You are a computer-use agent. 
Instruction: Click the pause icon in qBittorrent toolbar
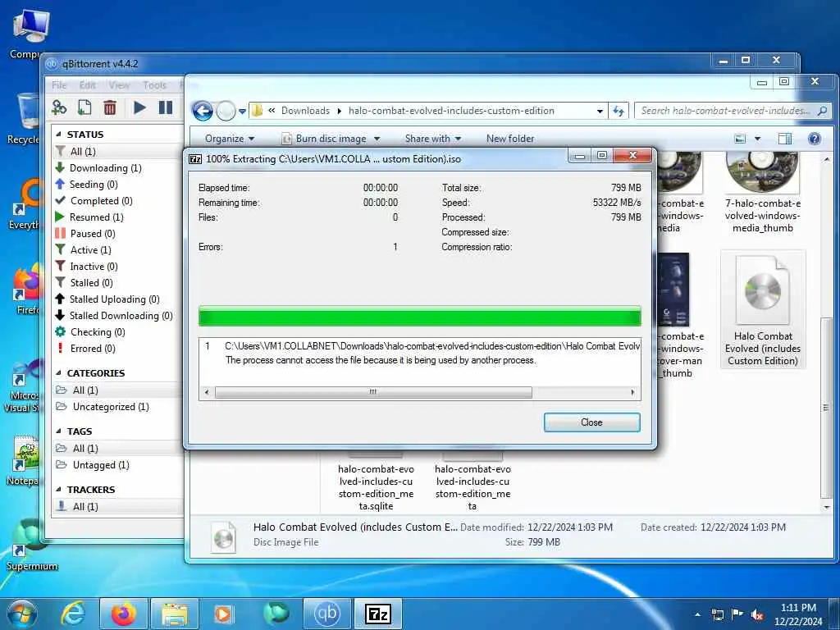coord(166,107)
